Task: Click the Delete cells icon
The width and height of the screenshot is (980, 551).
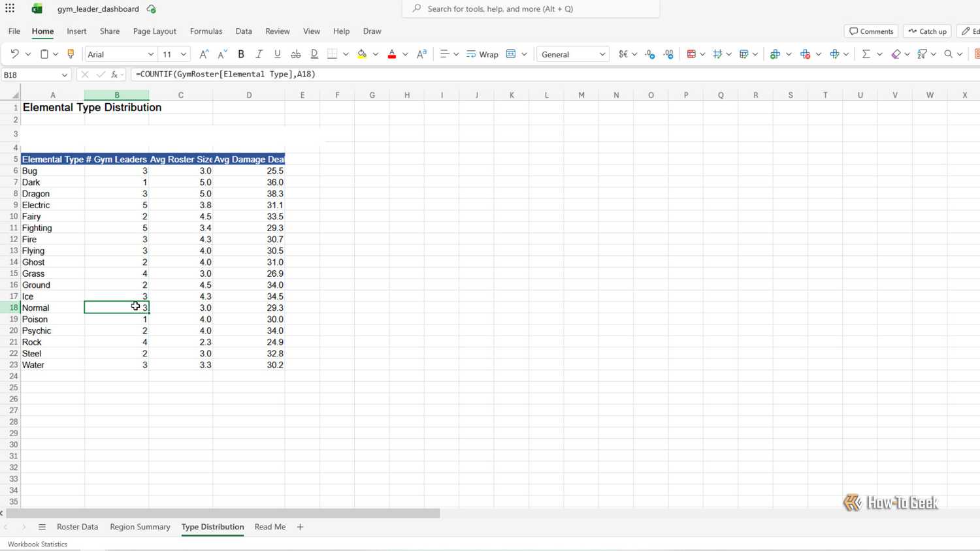Action: pos(805,54)
